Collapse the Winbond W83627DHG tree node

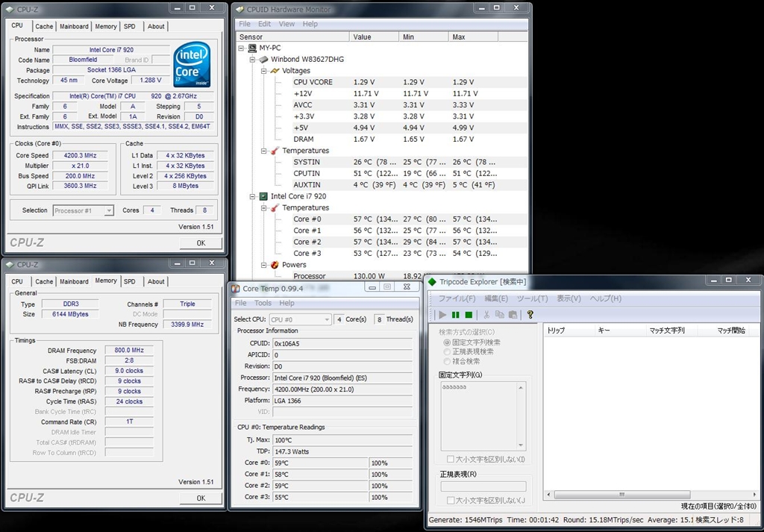pos(252,60)
